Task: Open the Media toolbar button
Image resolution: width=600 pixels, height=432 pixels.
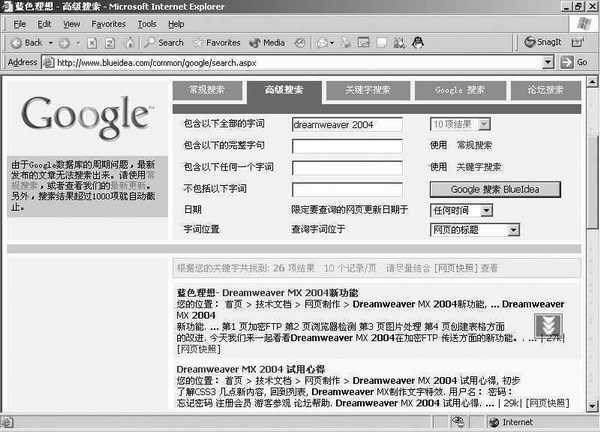Action: click(x=267, y=43)
